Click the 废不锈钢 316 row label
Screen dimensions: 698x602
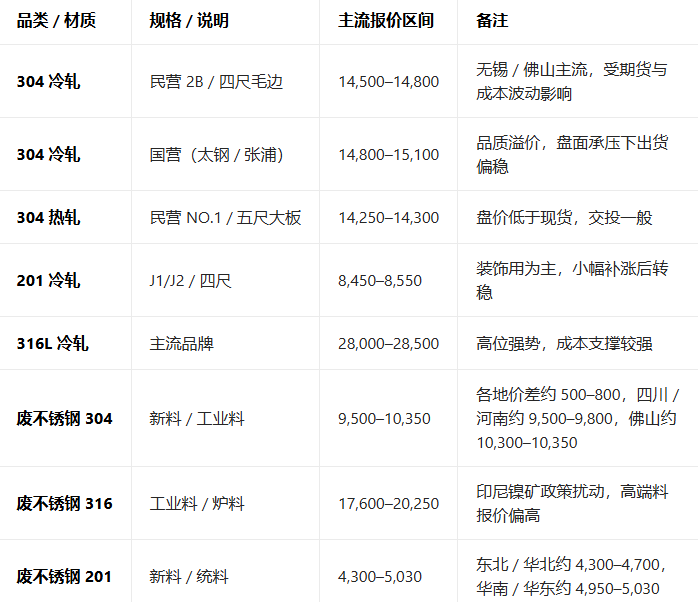pos(65,504)
